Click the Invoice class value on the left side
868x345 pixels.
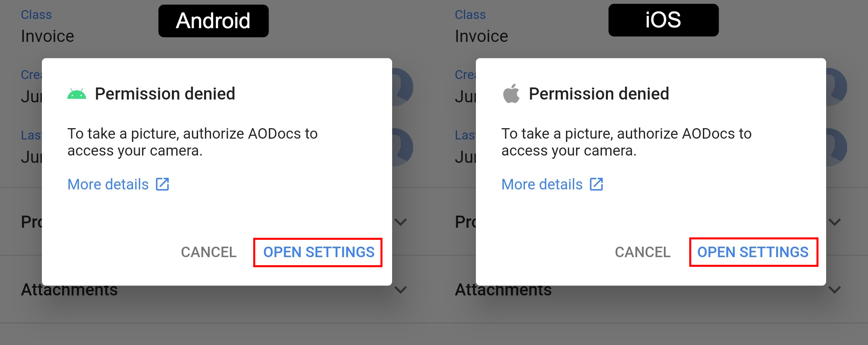(47, 36)
